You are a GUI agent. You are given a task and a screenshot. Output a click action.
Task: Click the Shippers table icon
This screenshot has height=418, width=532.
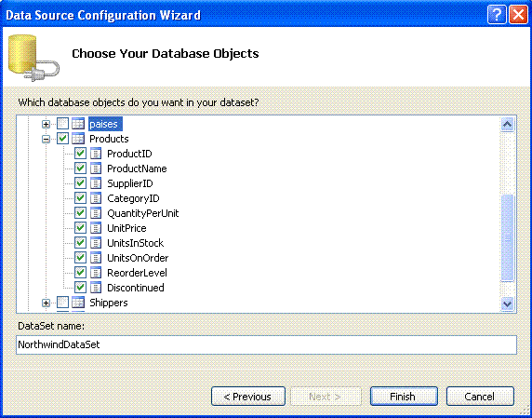pos(78,303)
